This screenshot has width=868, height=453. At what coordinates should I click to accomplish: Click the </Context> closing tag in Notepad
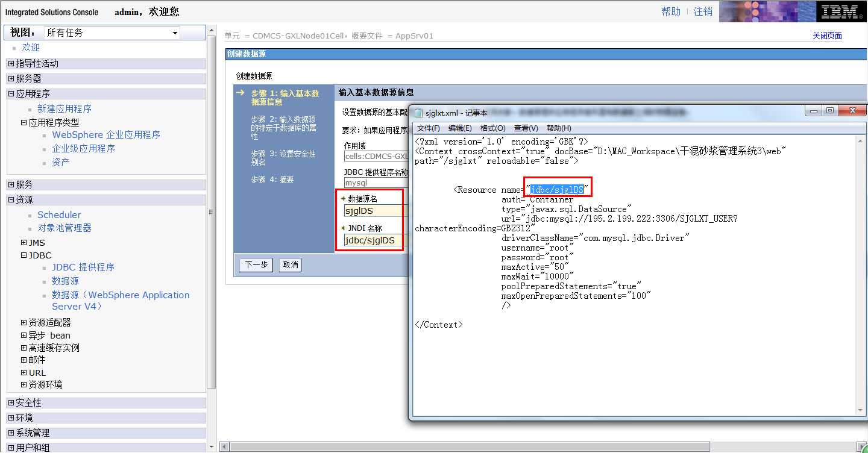(x=439, y=325)
